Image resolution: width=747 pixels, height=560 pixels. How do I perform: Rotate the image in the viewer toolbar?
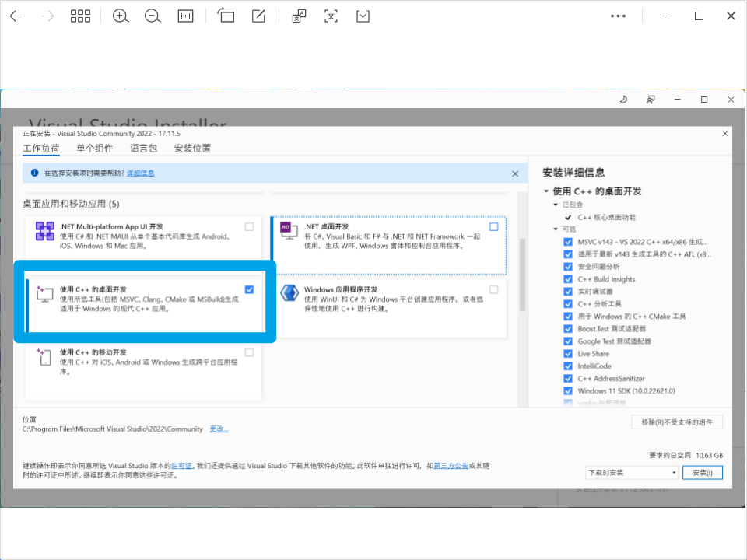point(226,16)
